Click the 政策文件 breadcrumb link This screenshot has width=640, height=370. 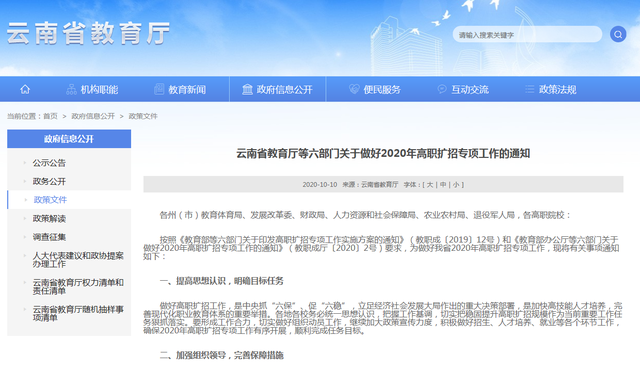143,116
